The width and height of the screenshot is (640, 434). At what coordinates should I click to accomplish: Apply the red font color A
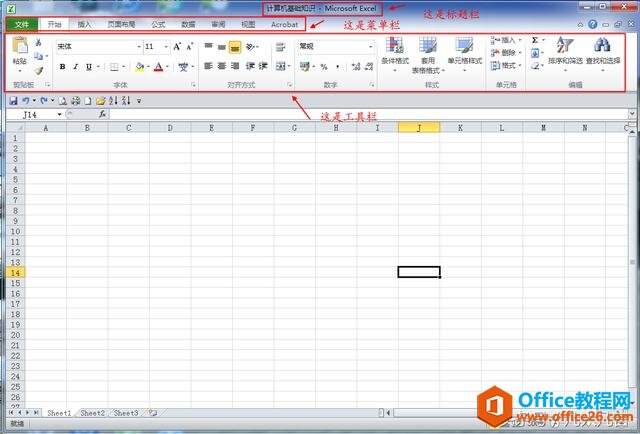point(159,67)
